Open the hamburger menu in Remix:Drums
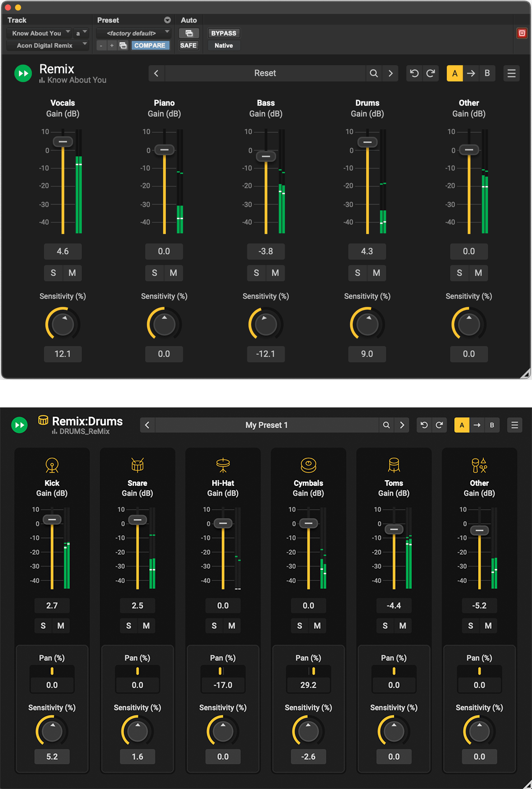This screenshot has width=532, height=789. (x=515, y=425)
